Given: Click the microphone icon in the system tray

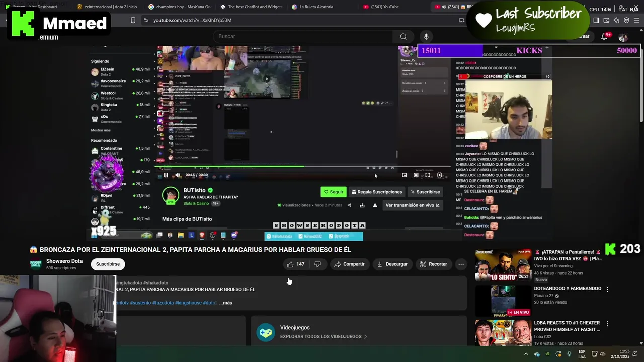Looking at the screenshot, I should tap(569, 354).
